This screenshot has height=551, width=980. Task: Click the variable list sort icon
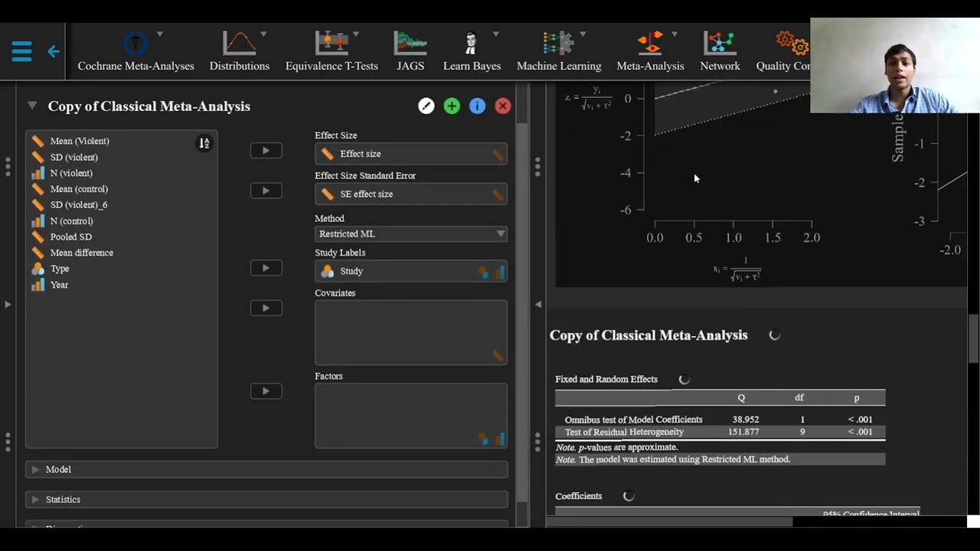click(x=204, y=143)
